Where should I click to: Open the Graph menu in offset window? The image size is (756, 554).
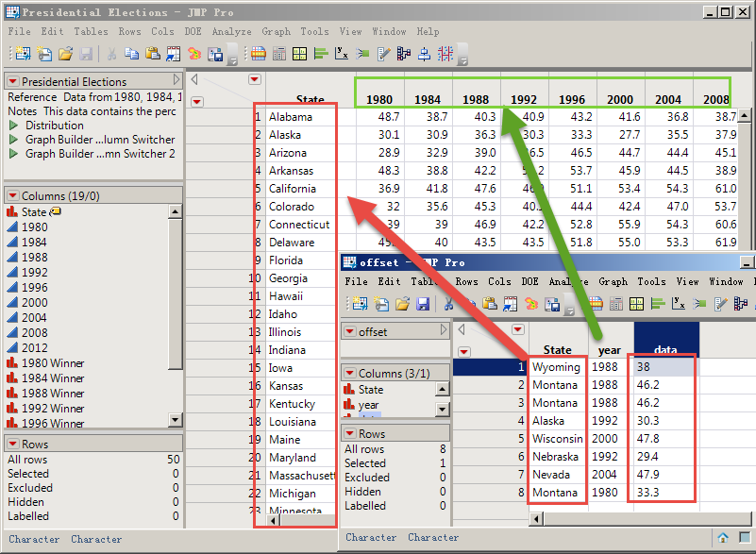pyautogui.click(x=613, y=281)
